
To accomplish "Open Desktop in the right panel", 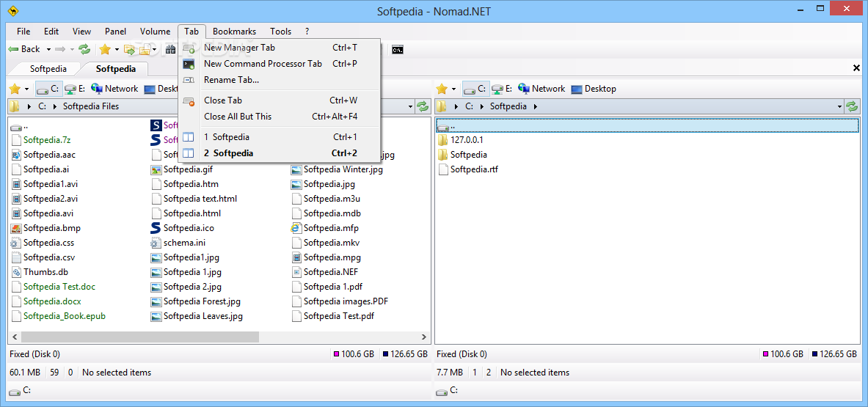I will click(x=594, y=89).
